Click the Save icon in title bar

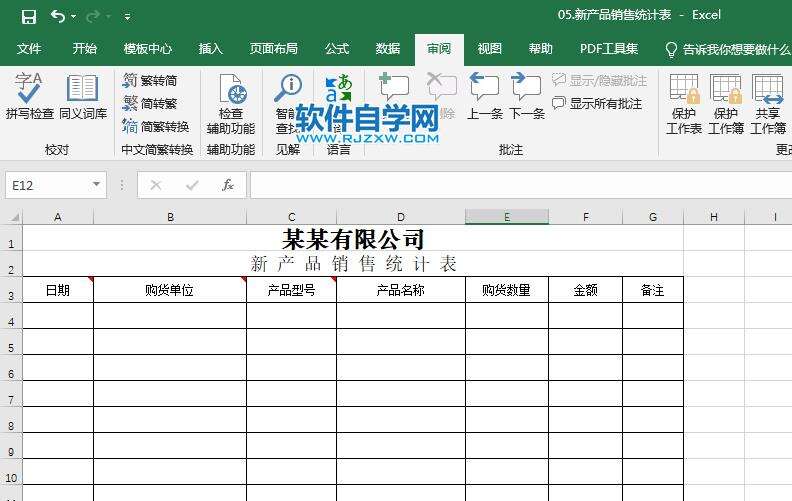[x=29, y=17]
